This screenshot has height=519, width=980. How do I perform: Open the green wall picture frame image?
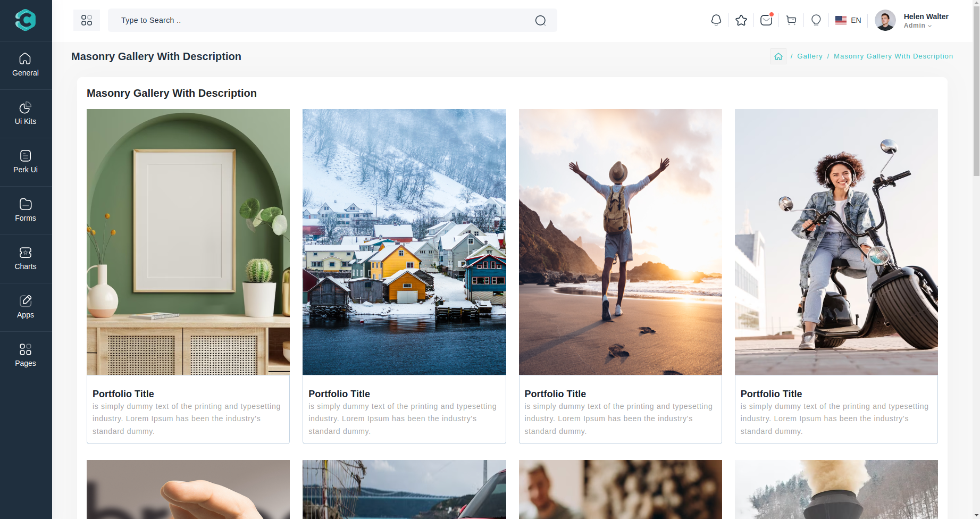[x=188, y=242]
